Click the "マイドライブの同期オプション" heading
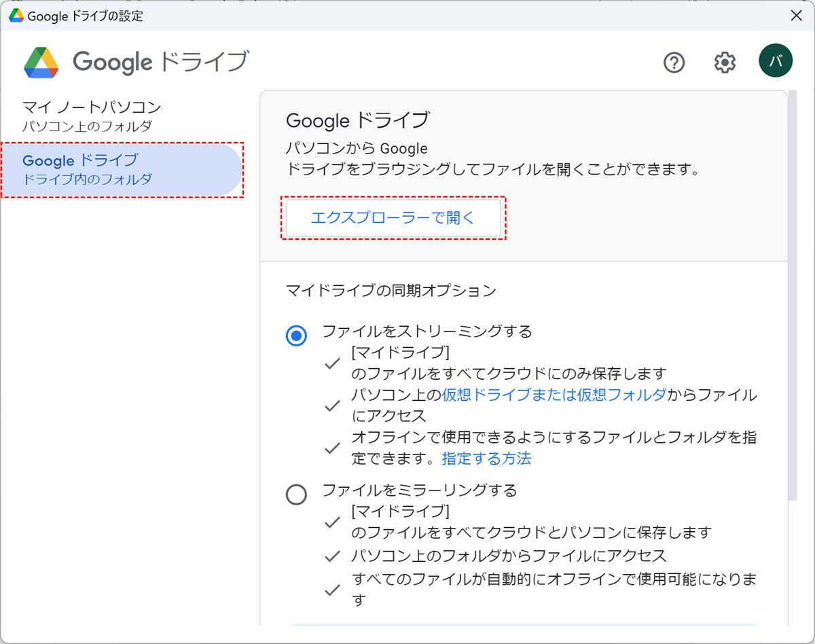Screen dimensions: 815x644 391,291
